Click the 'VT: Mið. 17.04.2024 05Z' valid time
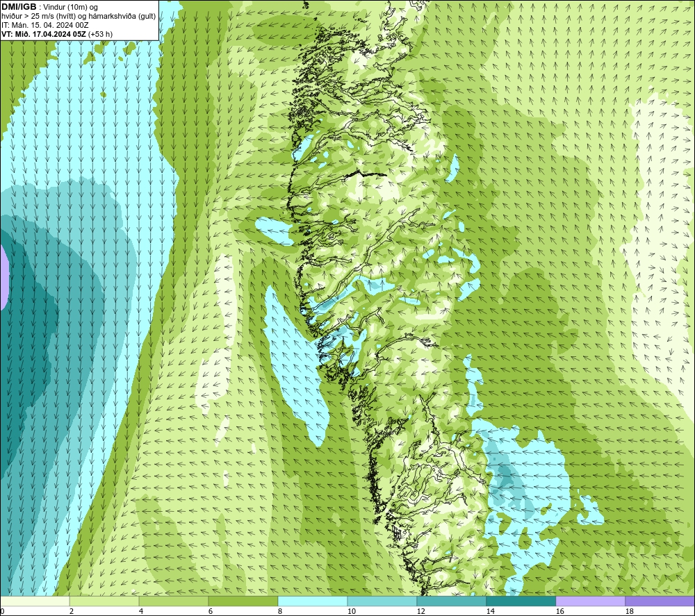695x616 pixels. 44,34
